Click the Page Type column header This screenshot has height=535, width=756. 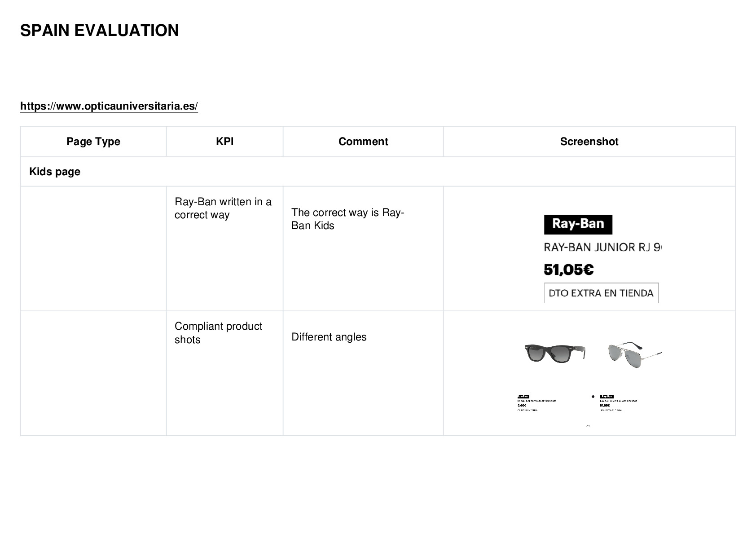(93, 141)
